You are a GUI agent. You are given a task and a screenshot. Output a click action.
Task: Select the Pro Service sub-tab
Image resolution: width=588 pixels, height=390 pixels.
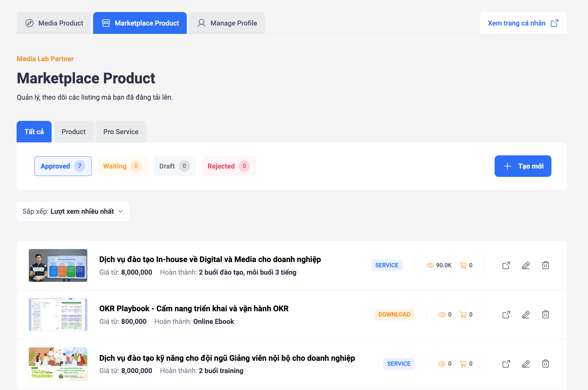121,132
